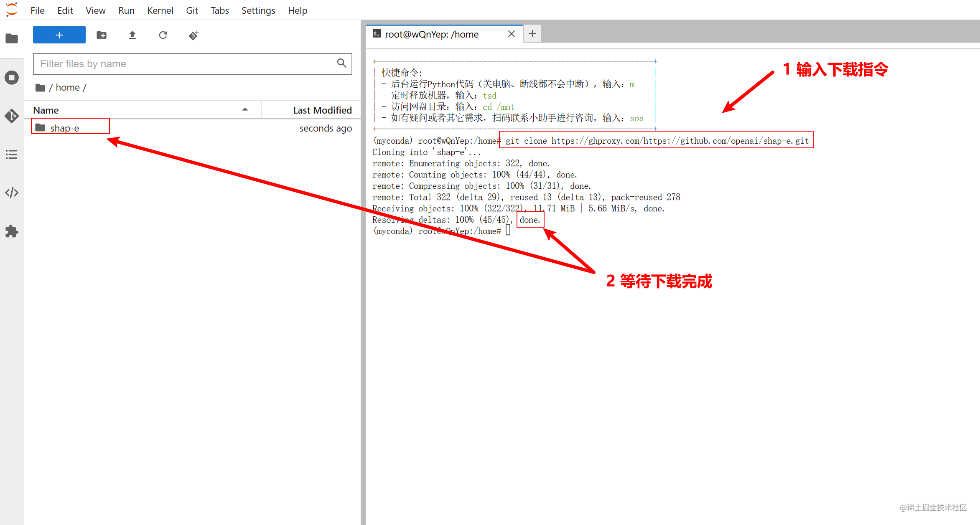980x525 pixels.
Task: Open the Git menu
Action: pyautogui.click(x=192, y=10)
